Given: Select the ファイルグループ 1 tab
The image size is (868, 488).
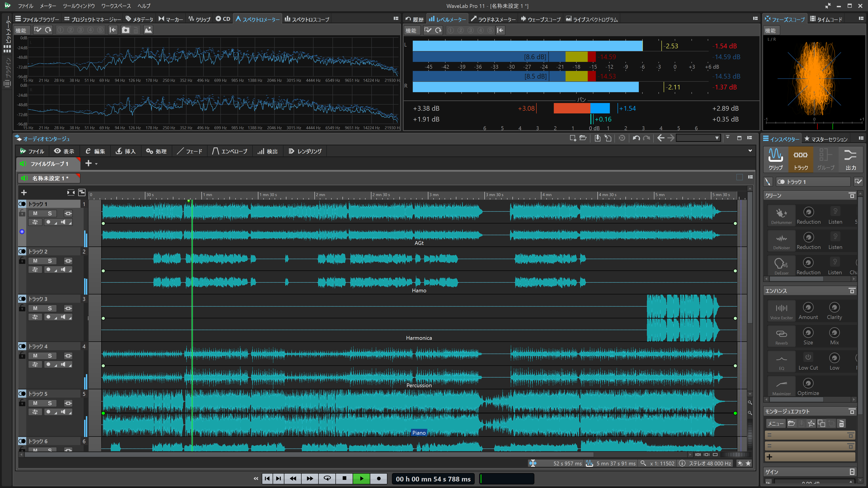Looking at the screenshot, I should click(x=48, y=164).
